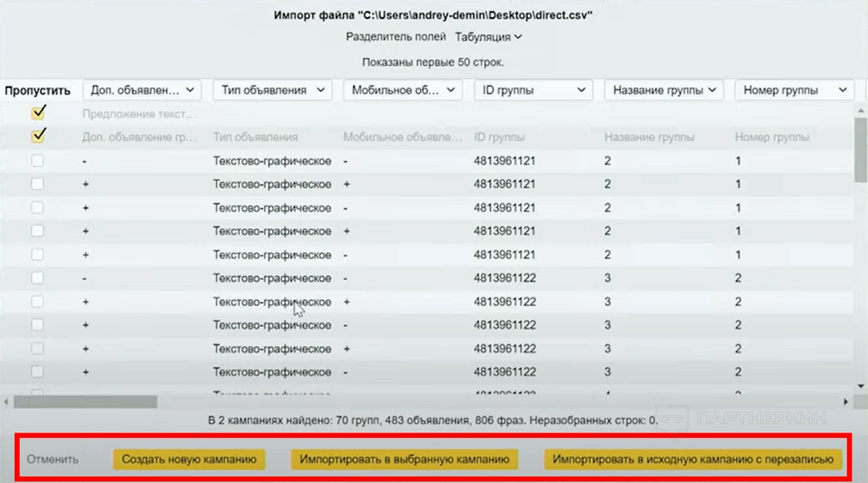The image size is (868, 483).
Task: Uncheck skip box for Предложение текст... row
Action: pos(38,113)
